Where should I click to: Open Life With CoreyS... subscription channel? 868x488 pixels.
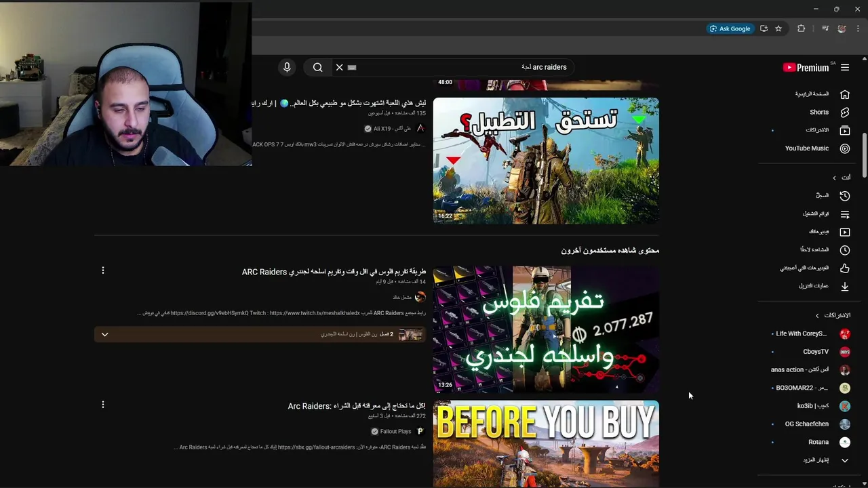(801, 333)
